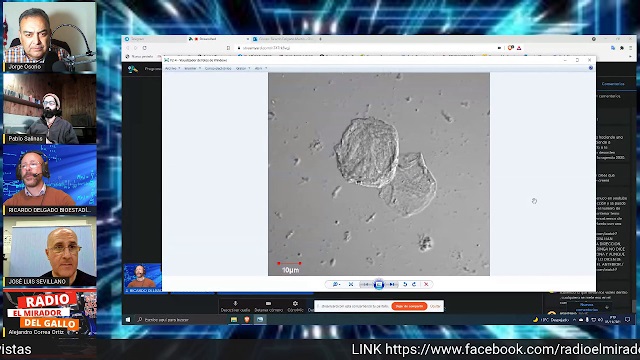This screenshot has width=640, height=360.
Task: Toggle camera with Detener cámara
Action: (268, 307)
